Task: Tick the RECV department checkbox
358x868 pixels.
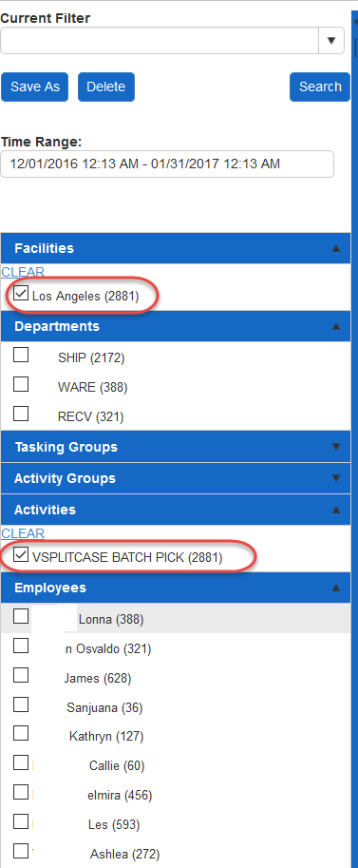Action: point(21,414)
